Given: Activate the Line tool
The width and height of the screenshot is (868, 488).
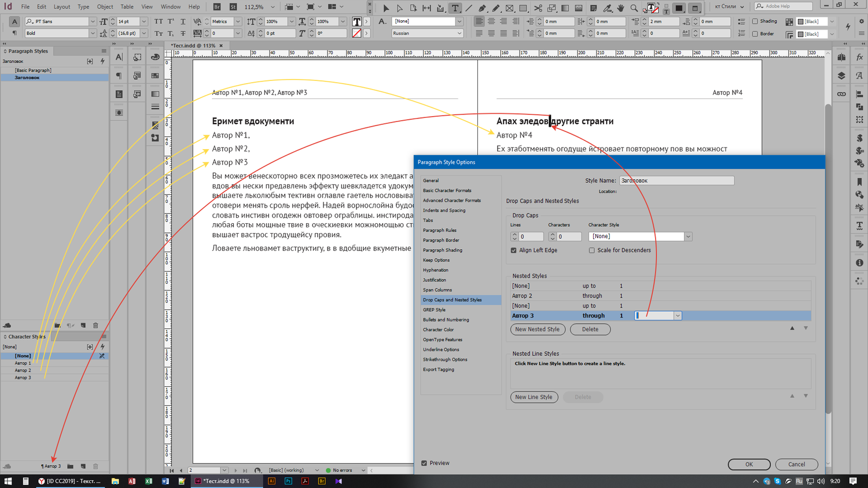Looking at the screenshot, I should click(x=469, y=8).
